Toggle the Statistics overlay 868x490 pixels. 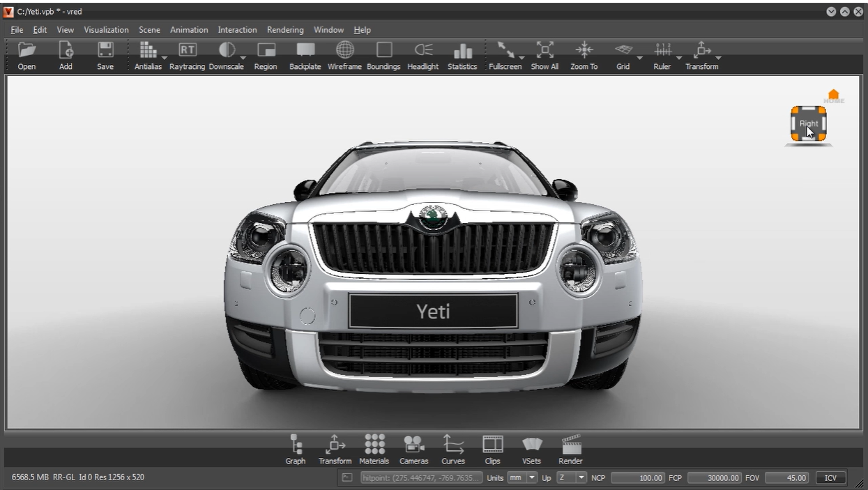click(x=462, y=52)
